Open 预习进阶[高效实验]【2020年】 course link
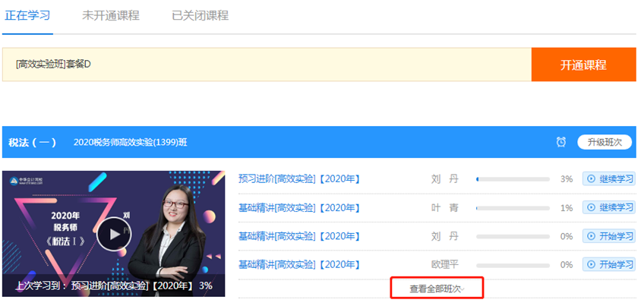644x306 pixels. pyautogui.click(x=299, y=179)
